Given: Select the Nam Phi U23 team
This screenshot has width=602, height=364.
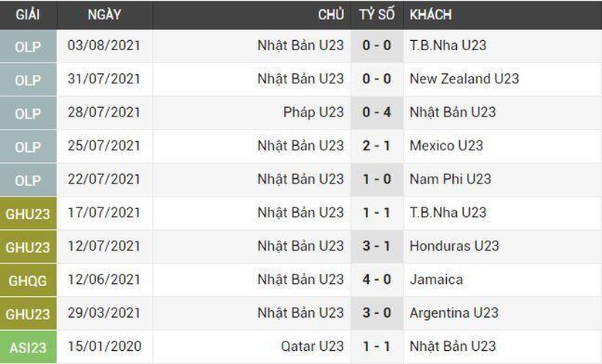Looking at the screenshot, I should pyautogui.click(x=450, y=179).
